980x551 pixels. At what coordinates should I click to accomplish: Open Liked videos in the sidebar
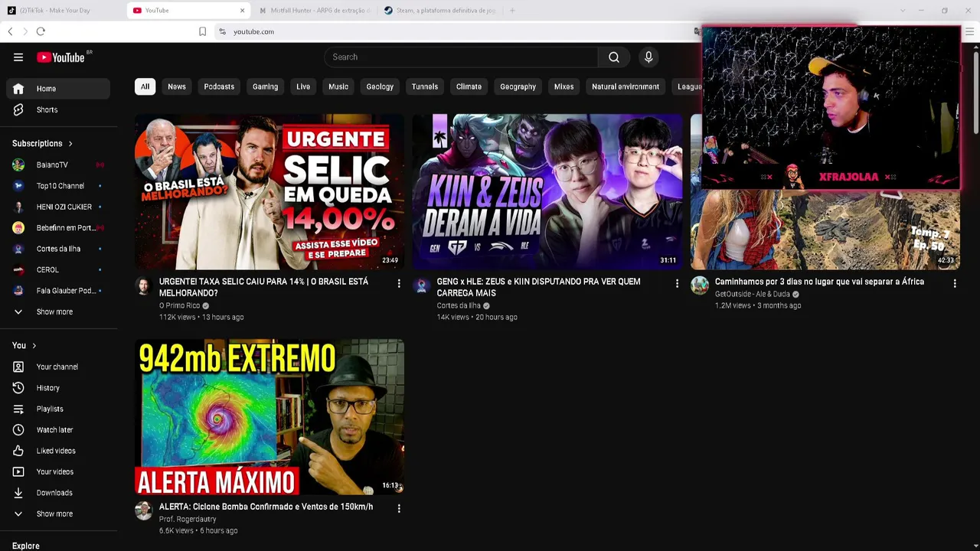(58, 452)
